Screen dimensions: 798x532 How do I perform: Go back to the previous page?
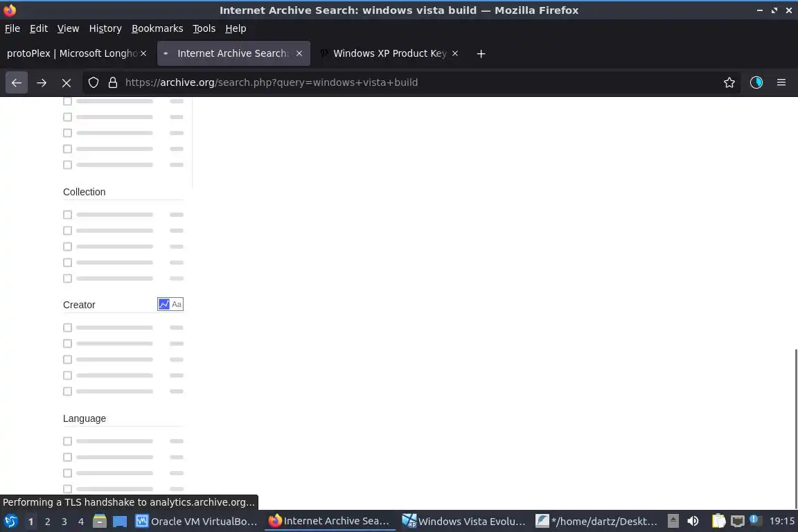pyautogui.click(x=17, y=82)
